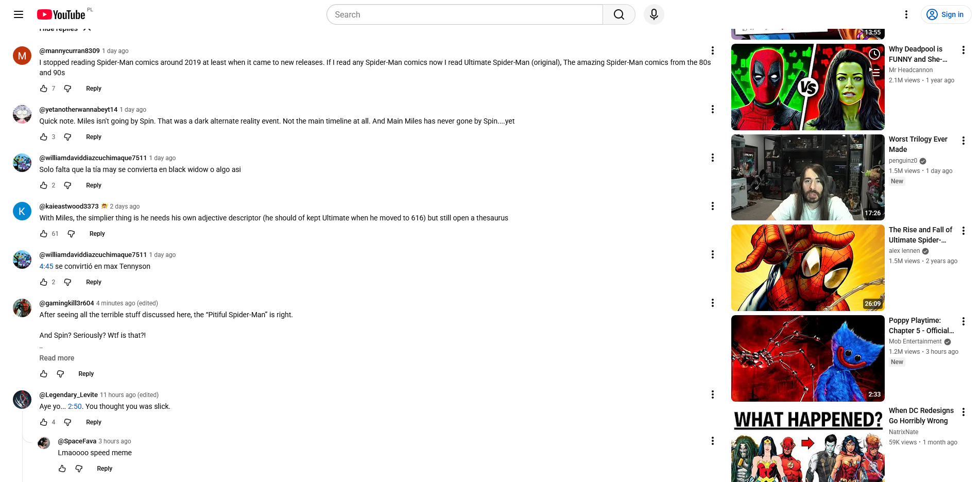Dislike the 'se convirtió en max Tennyson' comment
The width and height of the screenshot is (980, 482).
[67, 282]
